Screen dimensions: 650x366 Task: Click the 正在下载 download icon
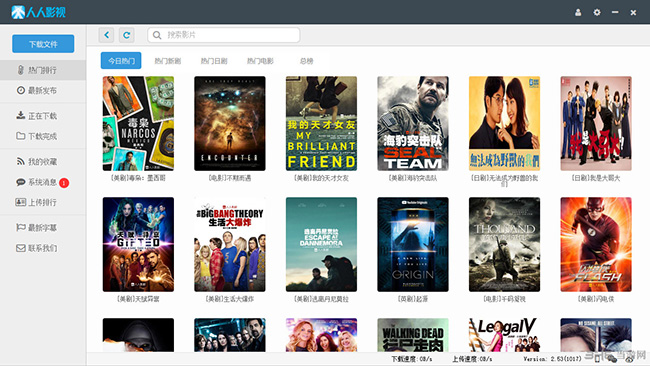pyautogui.click(x=21, y=115)
